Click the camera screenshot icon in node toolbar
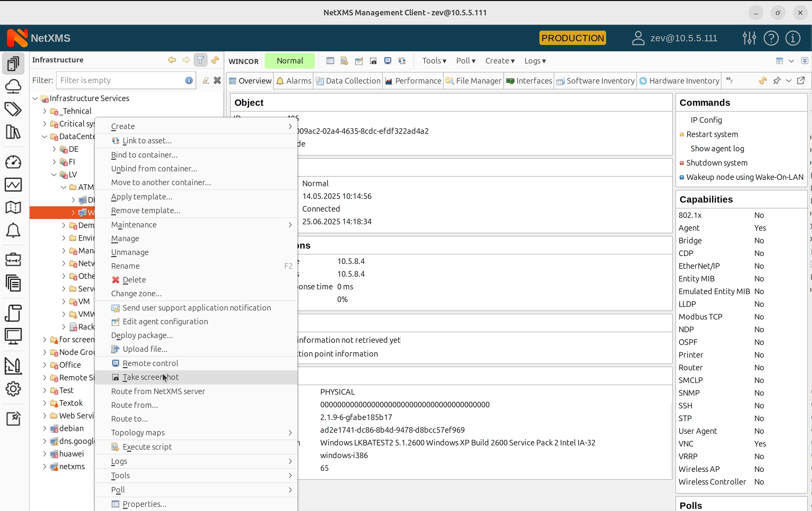The height and width of the screenshot is (511, 812). [x=373, y=61]
